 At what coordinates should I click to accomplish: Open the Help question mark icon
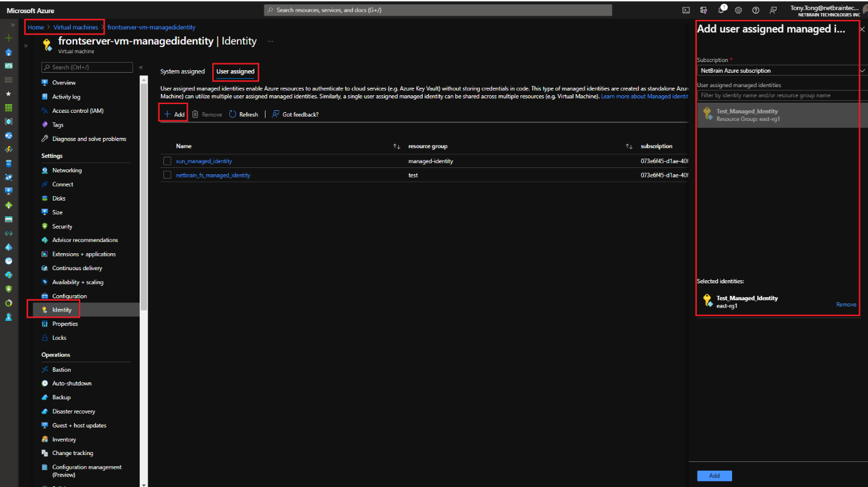(756, 10)
